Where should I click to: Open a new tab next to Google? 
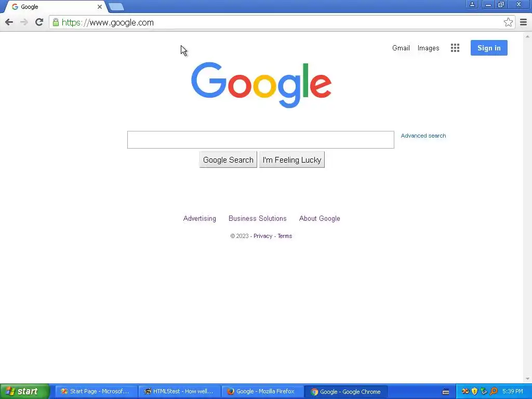click(x=116, y=7)
